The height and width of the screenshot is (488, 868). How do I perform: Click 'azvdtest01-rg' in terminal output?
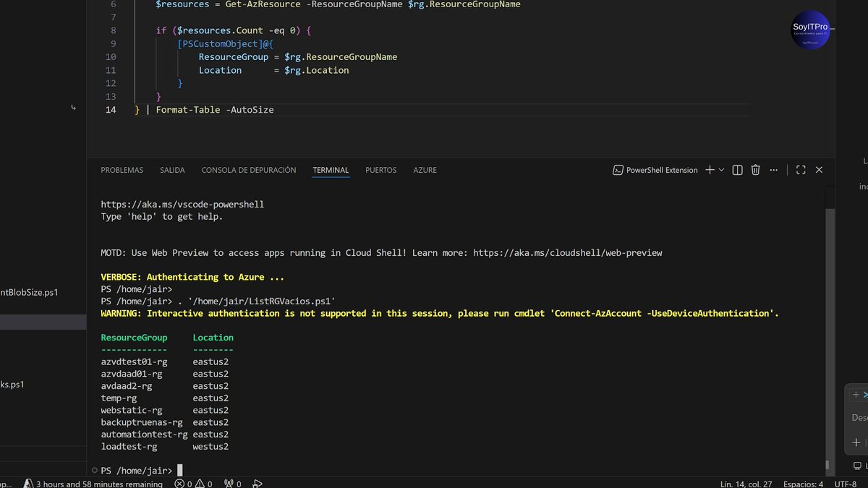coord(134,361)
